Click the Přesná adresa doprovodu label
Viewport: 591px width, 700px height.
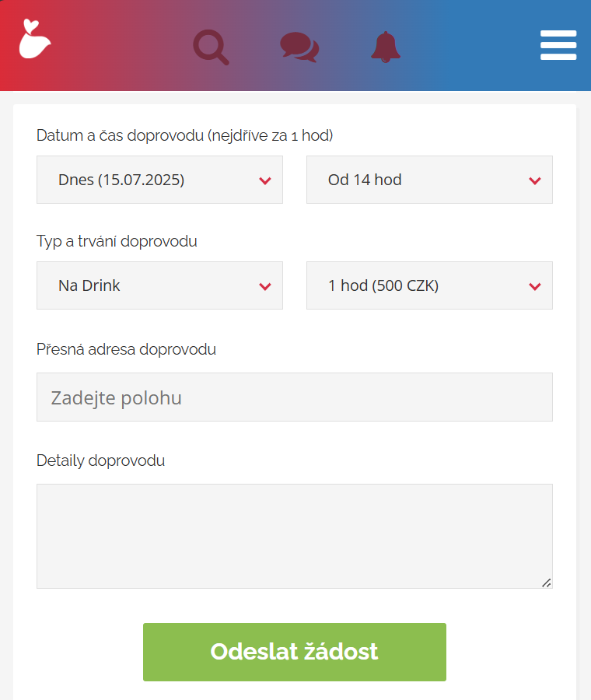click(x=126, y=349)
